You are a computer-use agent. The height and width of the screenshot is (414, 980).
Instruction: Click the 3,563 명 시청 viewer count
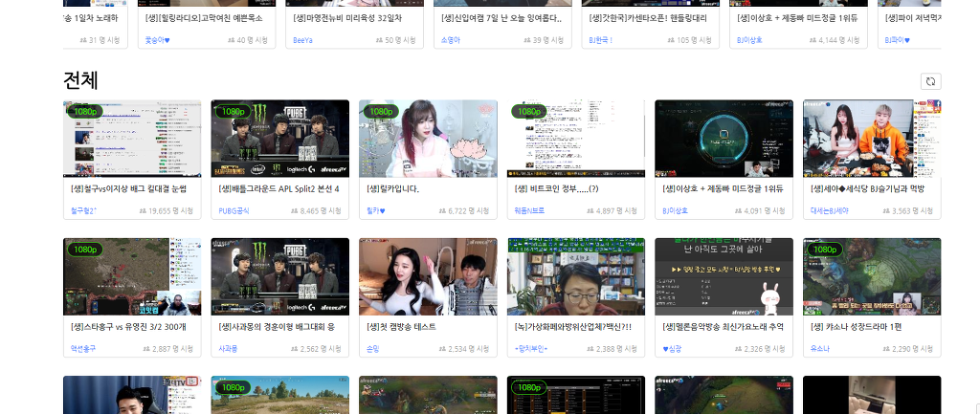pyautogui.click(x=909, y=211)
